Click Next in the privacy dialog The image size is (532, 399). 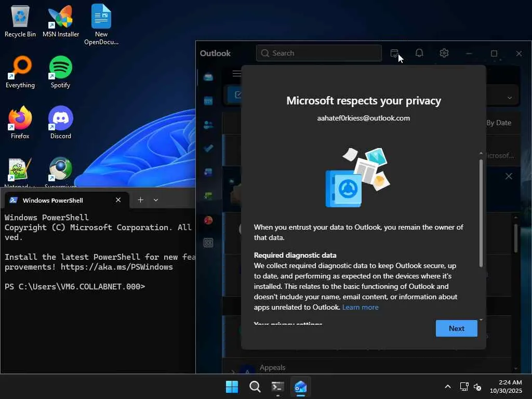coord(456,328)
